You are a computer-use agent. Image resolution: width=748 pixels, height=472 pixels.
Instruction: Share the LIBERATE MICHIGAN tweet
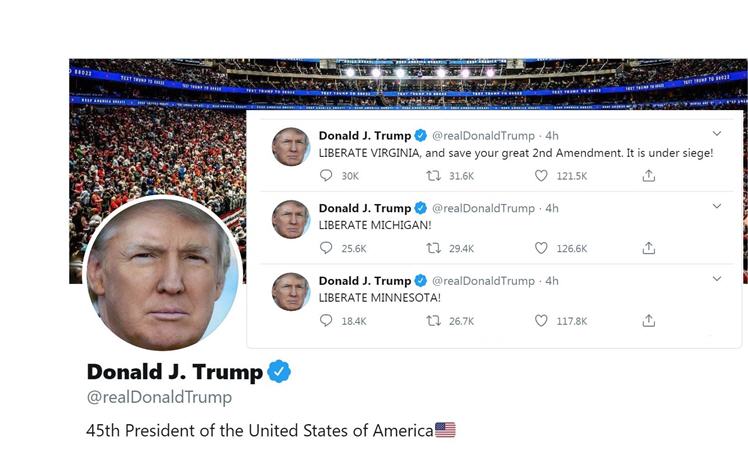click(x=649, y=248)
